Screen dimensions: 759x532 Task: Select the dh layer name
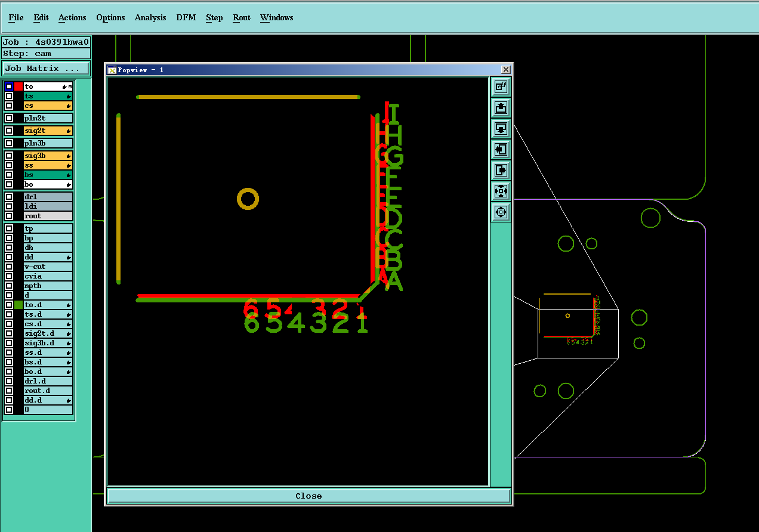click(48, 248)
